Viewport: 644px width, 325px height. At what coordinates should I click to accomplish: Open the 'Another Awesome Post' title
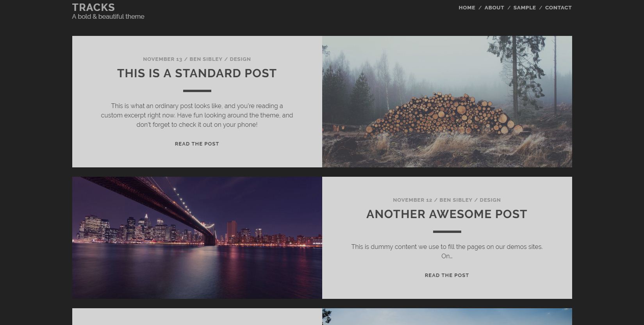coord(447,214)
